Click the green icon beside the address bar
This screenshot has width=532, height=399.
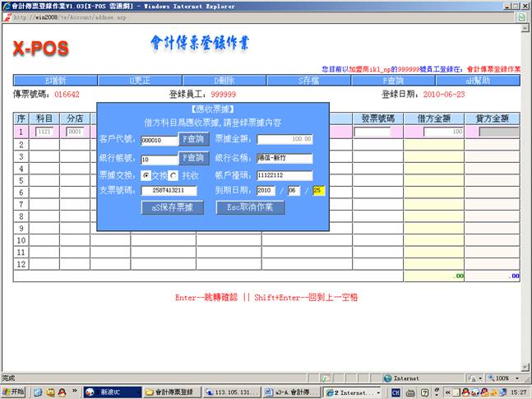click(x=521, y=16)
